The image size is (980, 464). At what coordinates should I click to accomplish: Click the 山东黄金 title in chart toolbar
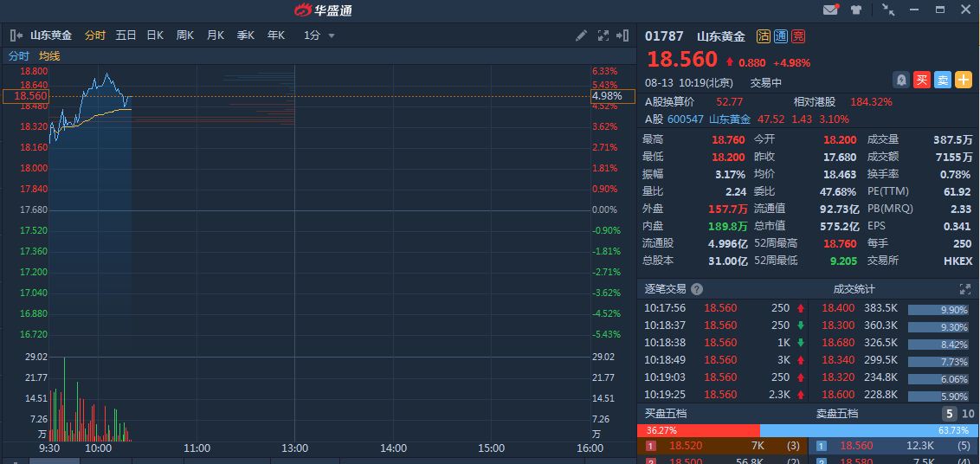click(51, 35)
